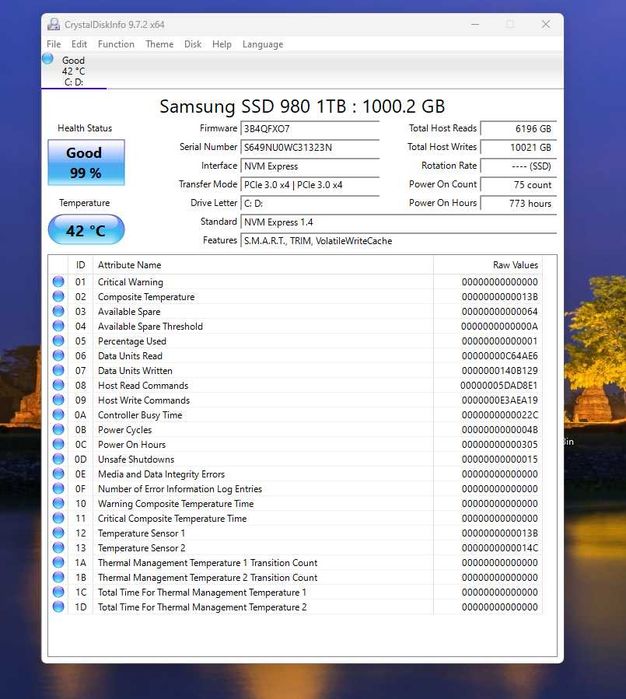Select the 'Percentage Used' attribute name
626x699 pixels.
click(x=132, y=341)
